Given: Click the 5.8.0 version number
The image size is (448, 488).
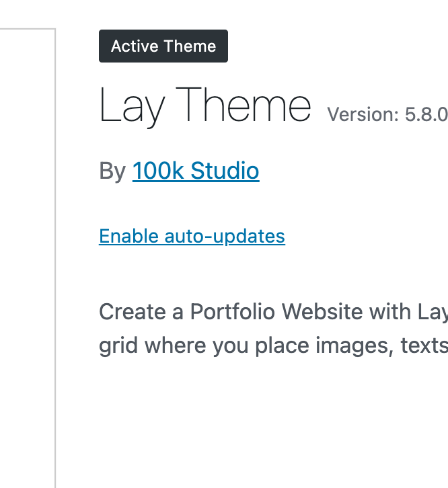Looking at the screenshot, I should pyautogui.click(x=426, y=115).
